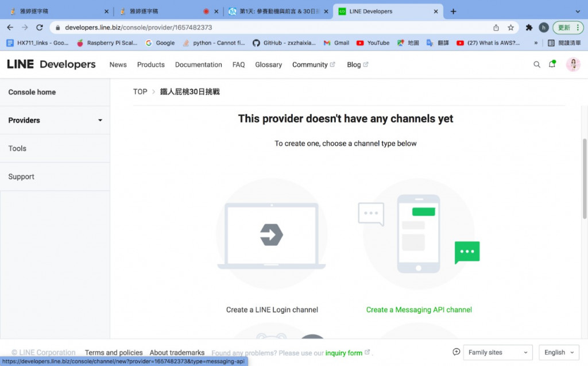Close the 第1天 tab
The image size is (588, 366).
coord(326,11)
